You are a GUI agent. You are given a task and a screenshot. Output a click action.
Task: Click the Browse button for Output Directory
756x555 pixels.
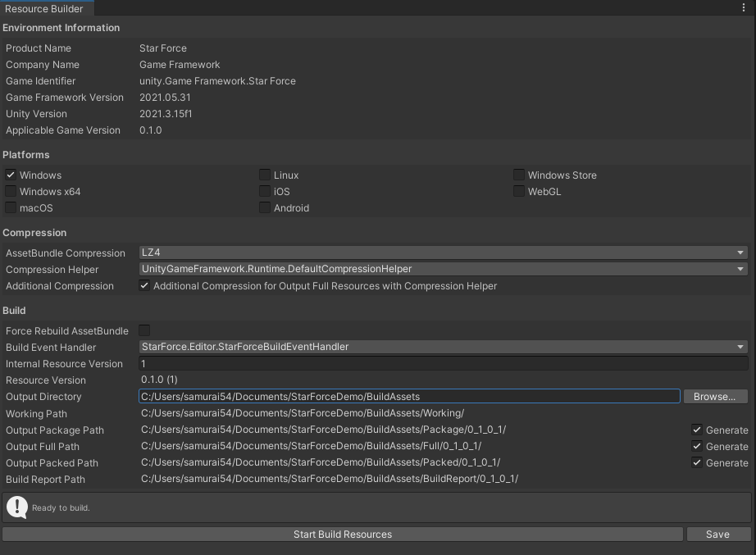pyautogui.click(x=714, y=396)
